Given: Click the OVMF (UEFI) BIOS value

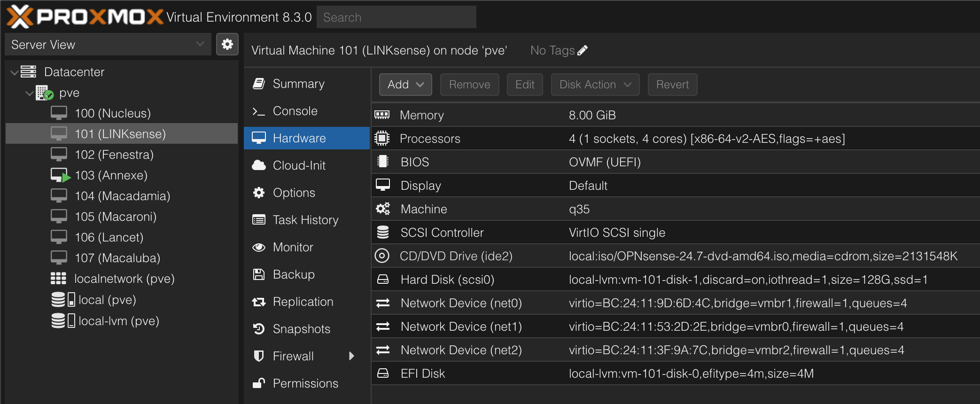Looking at the screenshot, I should coord(605,162).
